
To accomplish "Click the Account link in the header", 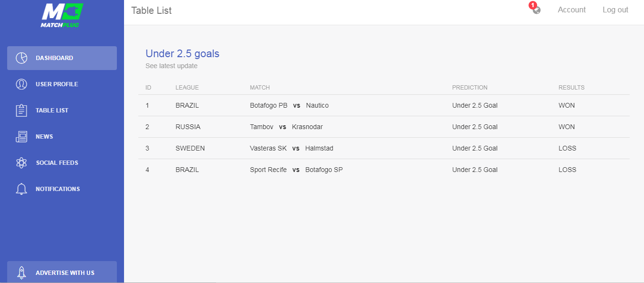I will tap(571, 10).
